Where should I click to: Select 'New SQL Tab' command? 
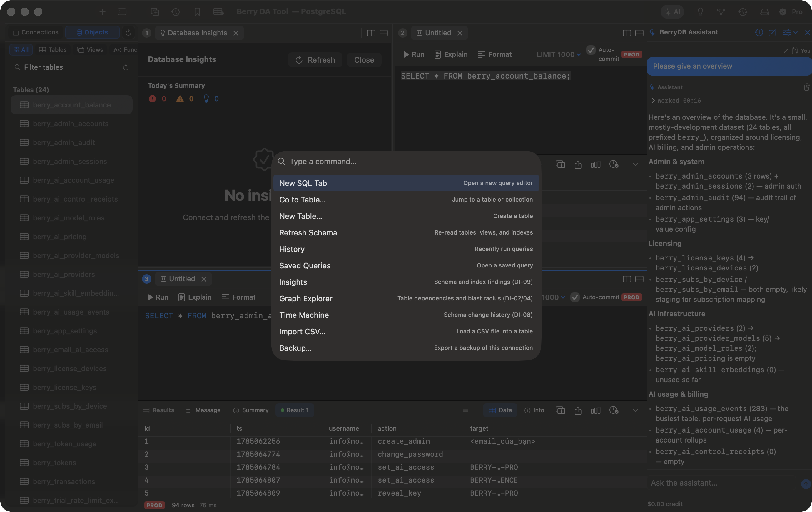click(x=406, y=183)
